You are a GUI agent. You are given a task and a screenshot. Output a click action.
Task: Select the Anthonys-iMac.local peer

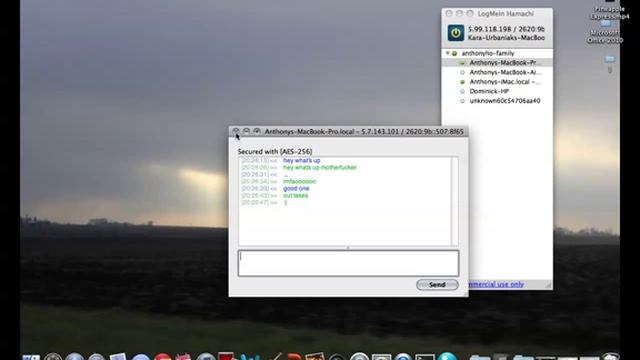point(497,82)
